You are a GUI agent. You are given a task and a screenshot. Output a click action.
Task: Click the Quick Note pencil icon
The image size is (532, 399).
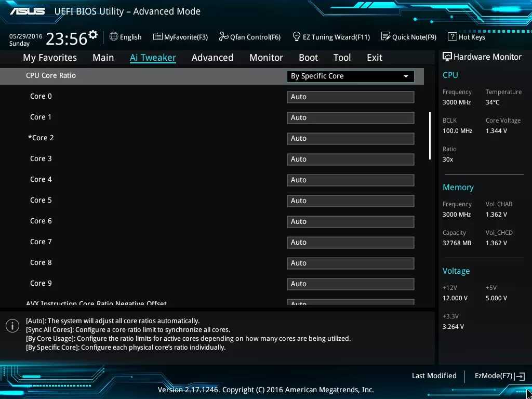(386, 36)
